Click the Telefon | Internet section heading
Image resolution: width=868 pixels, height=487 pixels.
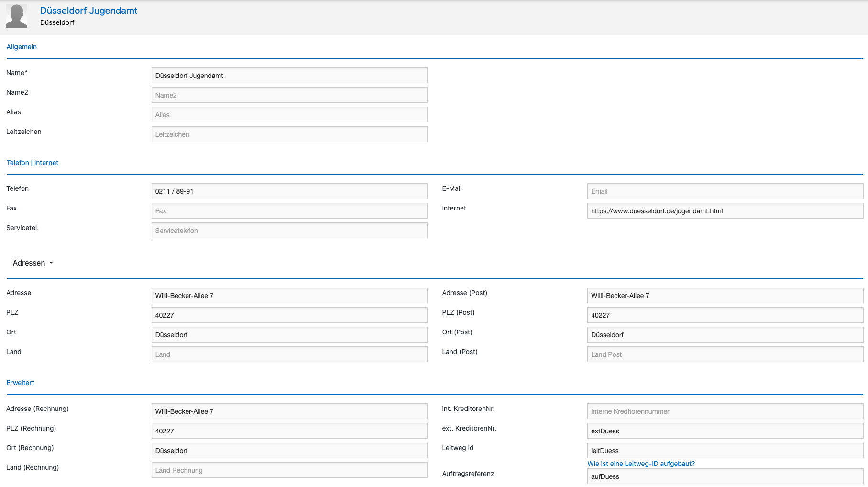coord(33,163)
